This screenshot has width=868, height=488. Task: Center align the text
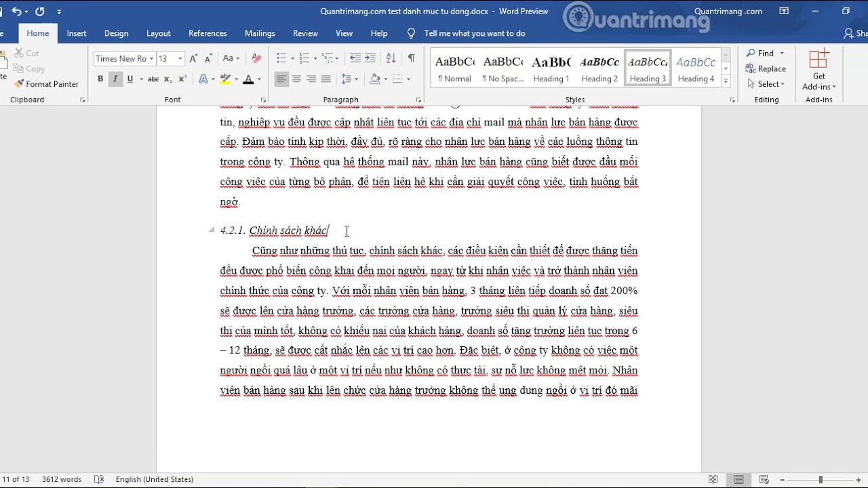[x=296, y=79]
